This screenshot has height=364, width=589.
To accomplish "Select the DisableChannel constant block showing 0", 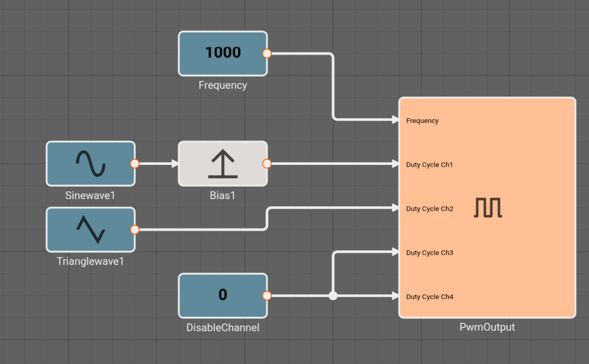I will pyautogui.click(x=223, y=296).
